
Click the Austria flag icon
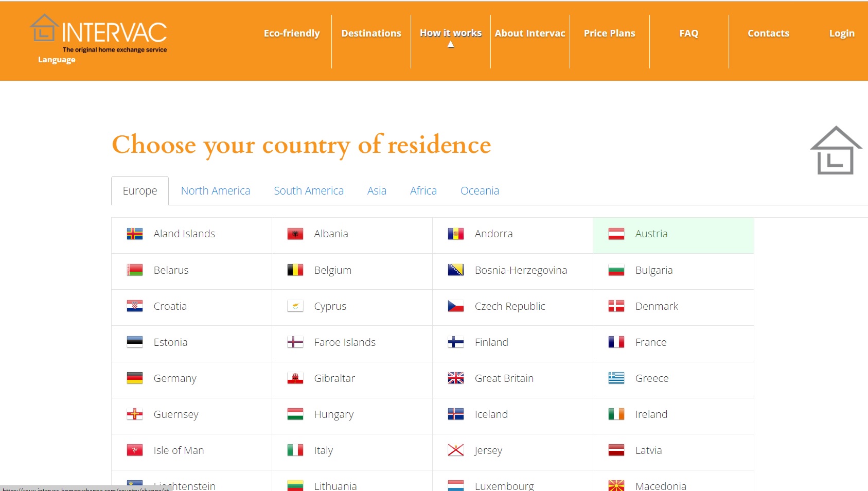click(616, 234)
